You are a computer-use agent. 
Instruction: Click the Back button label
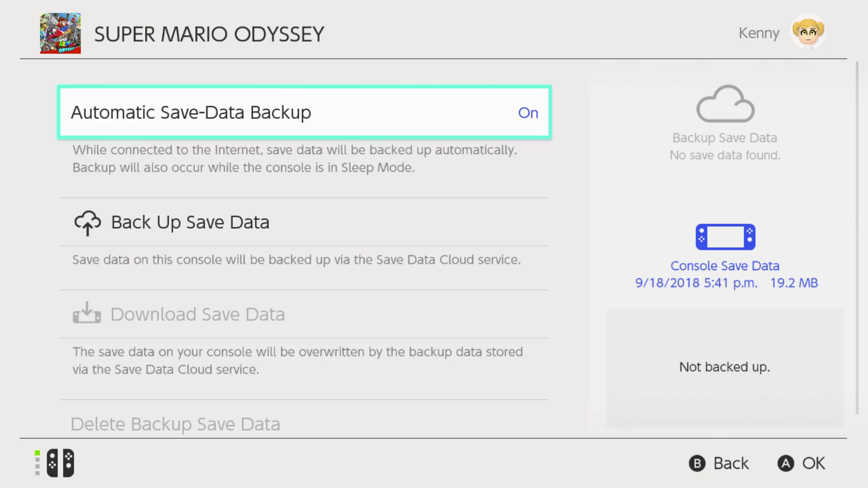tap(731, 464)
